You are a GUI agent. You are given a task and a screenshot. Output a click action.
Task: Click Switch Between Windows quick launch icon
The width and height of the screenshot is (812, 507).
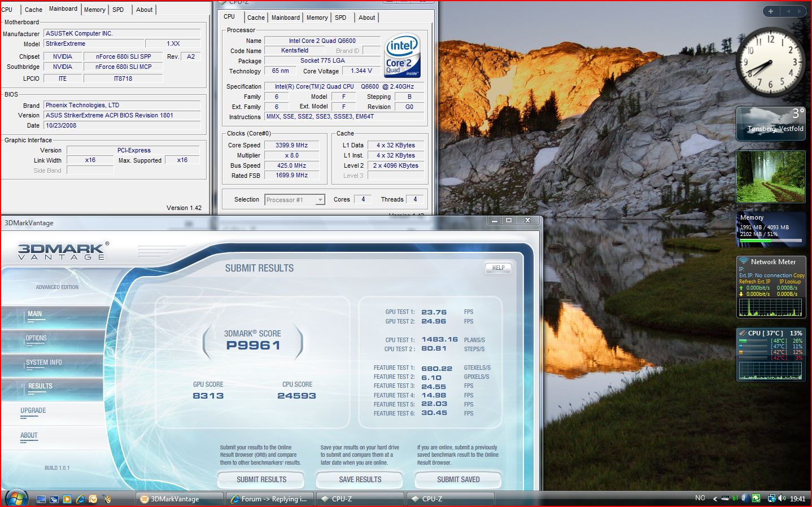click(54, 499)
